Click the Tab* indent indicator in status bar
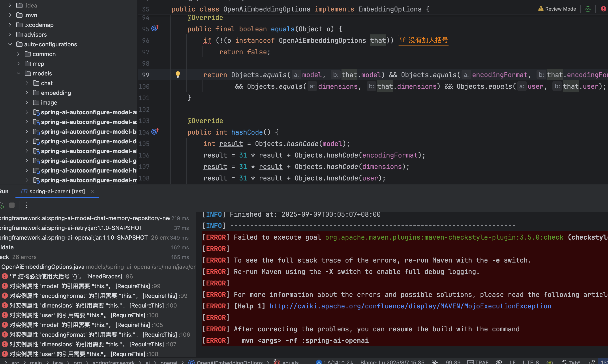Screen dimensions: 608x364 pos(571,362)
